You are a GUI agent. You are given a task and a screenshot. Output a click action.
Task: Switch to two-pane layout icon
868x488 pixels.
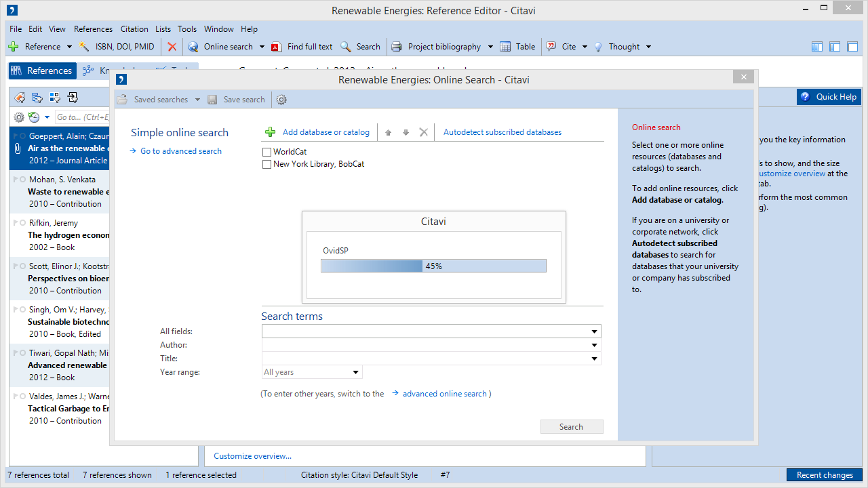tap(835, 47)
